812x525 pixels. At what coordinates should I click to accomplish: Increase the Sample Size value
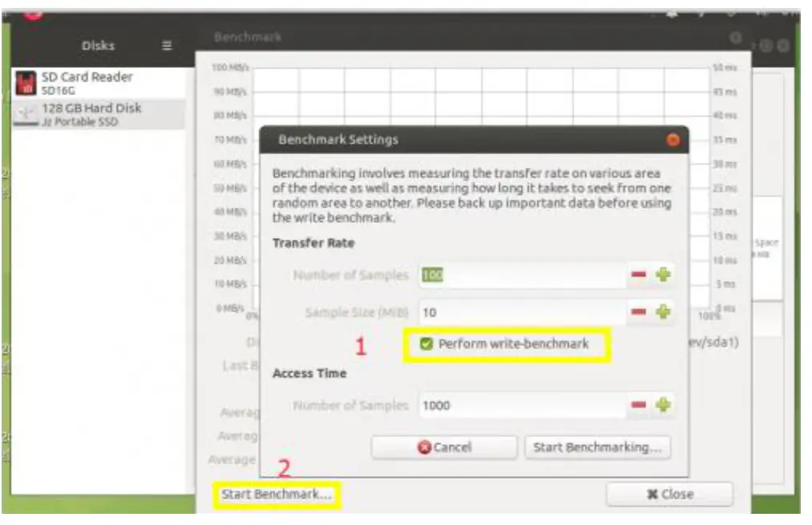663,312
